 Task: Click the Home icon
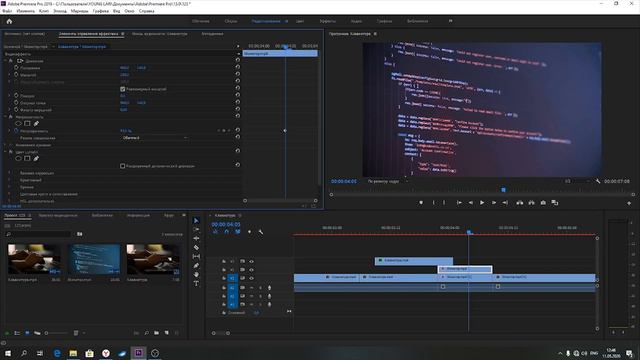pyautogui.click(x=9, y=21)
